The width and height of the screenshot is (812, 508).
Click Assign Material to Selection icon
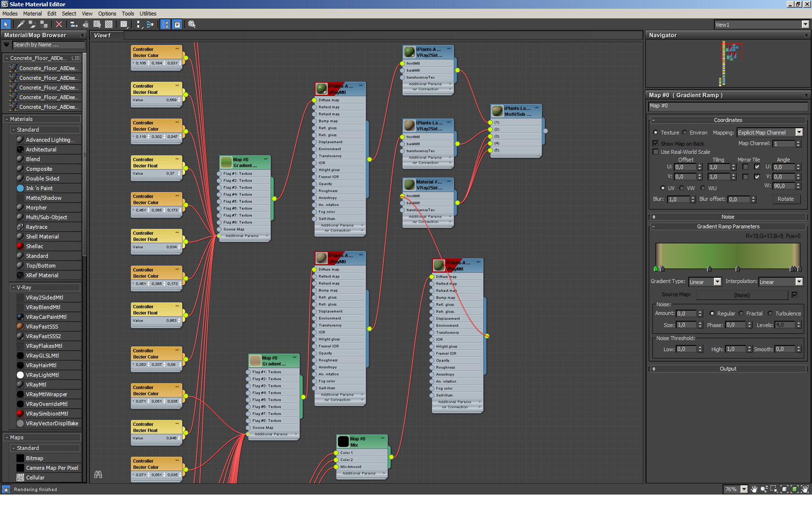coord(44,24)
